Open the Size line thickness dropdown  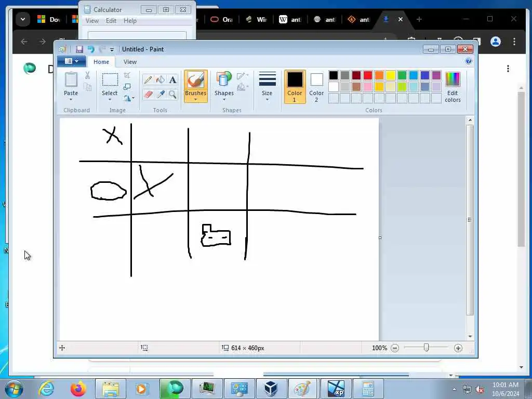click(x=267, y=87)
